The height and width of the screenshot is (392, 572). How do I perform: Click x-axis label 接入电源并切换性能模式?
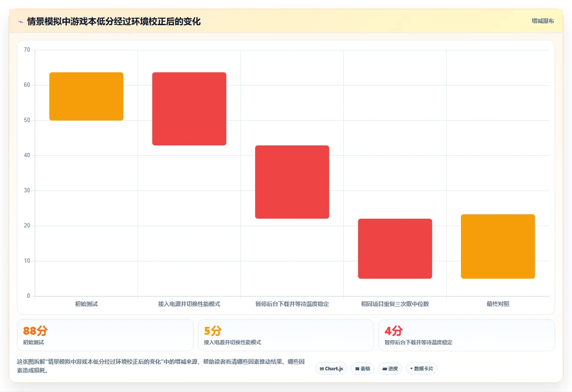[189, 304]
